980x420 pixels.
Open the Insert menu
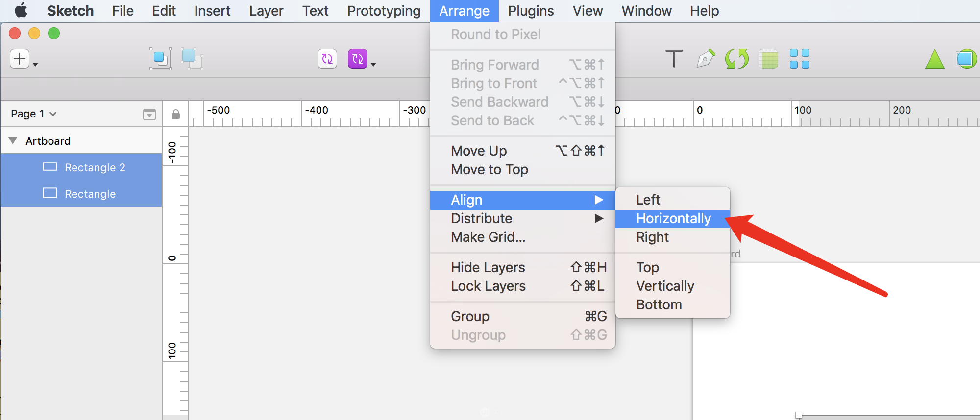pyautogui.click(x=212, y=11)
